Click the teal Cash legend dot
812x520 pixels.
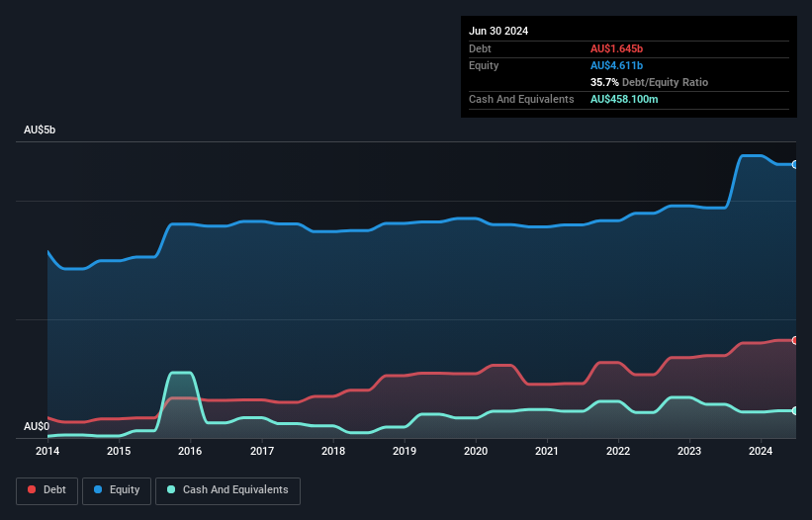tap(171, 490)
